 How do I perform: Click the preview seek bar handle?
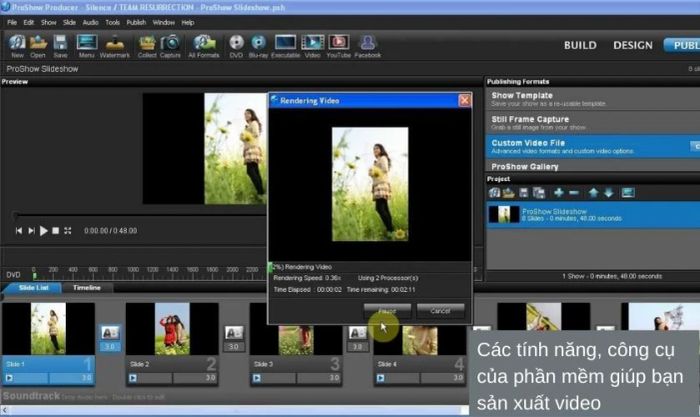coord(16,216)
